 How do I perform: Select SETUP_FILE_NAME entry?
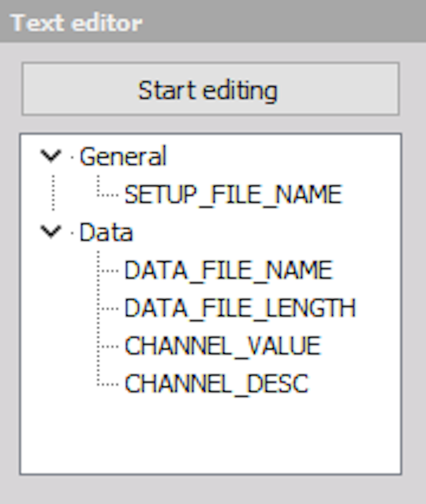click(233, 195)
